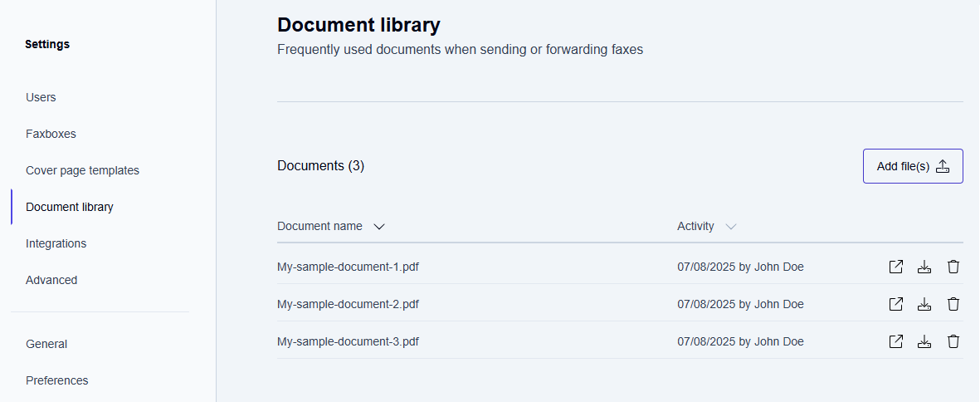Image resolution: width=980 pixels, height=402 pixels.
Task: Go to Preferences
Action: (x=56, y=380)
